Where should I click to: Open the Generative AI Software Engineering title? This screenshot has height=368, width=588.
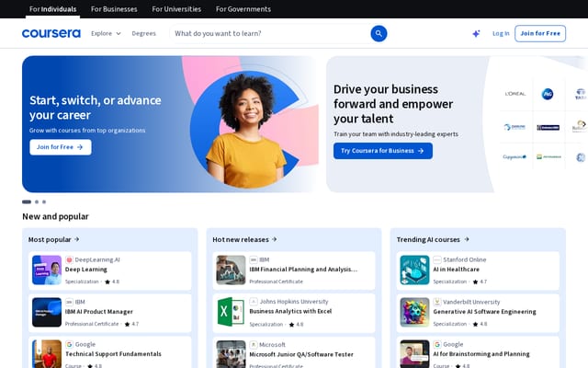(x=484, y=312)
